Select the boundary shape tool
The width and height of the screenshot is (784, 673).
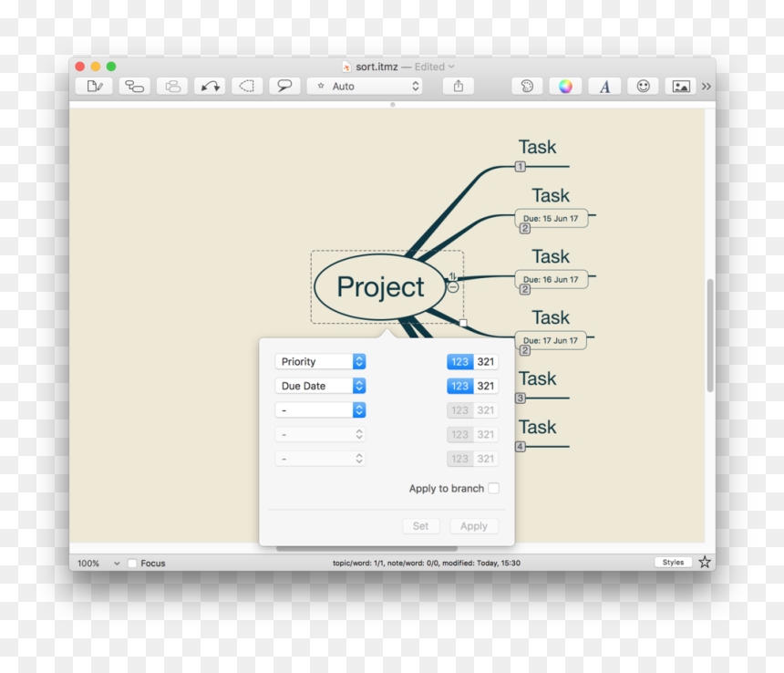tap(247, 87)
